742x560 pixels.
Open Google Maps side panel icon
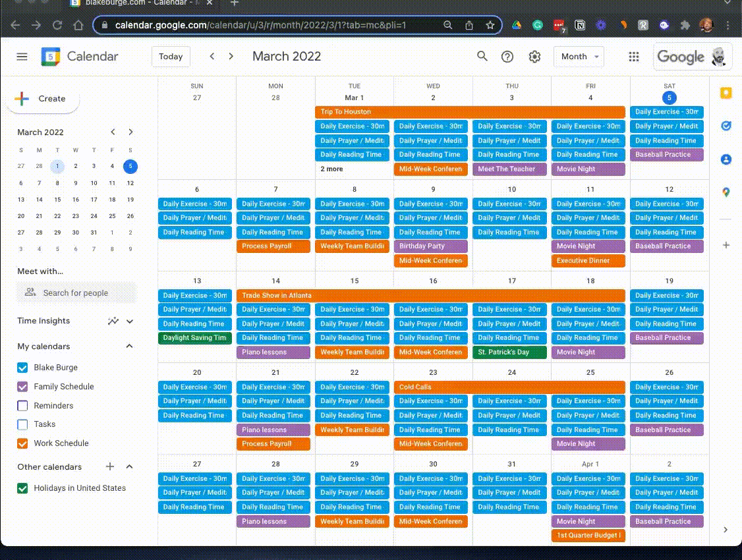point(726,192)
